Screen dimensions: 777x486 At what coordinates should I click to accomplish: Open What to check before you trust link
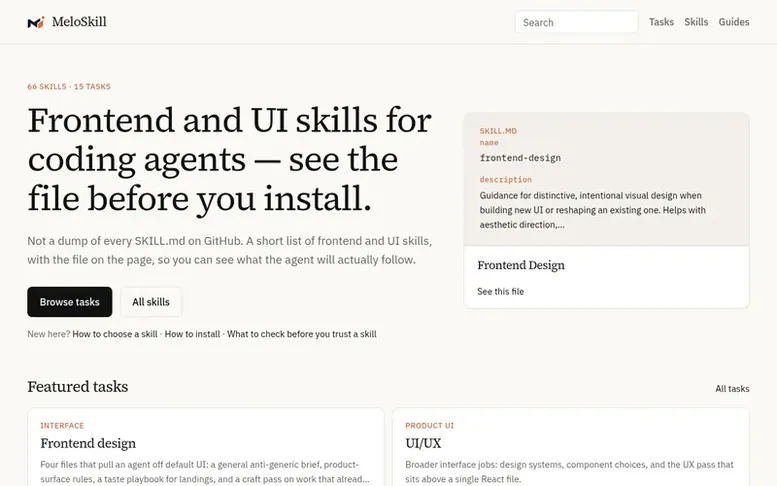302,334
